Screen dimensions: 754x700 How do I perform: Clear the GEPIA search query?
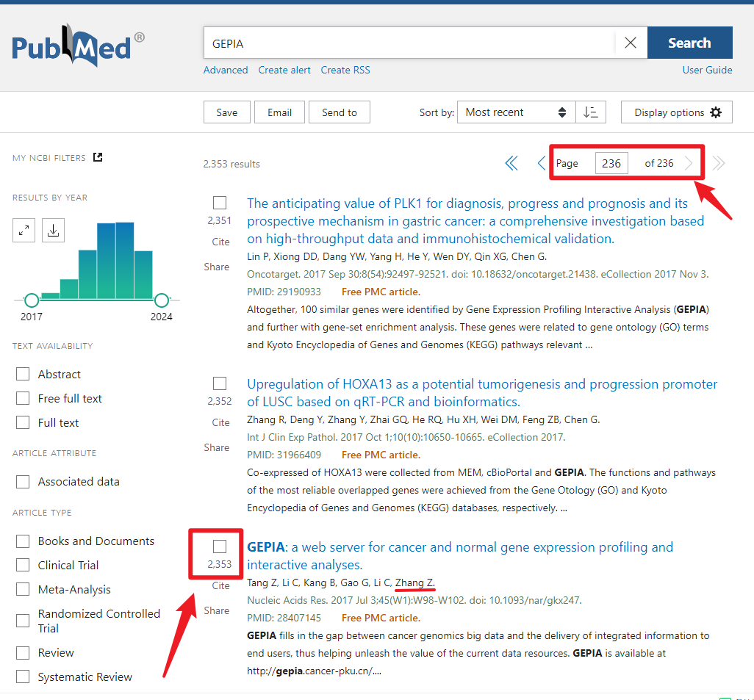coord(631,43)
